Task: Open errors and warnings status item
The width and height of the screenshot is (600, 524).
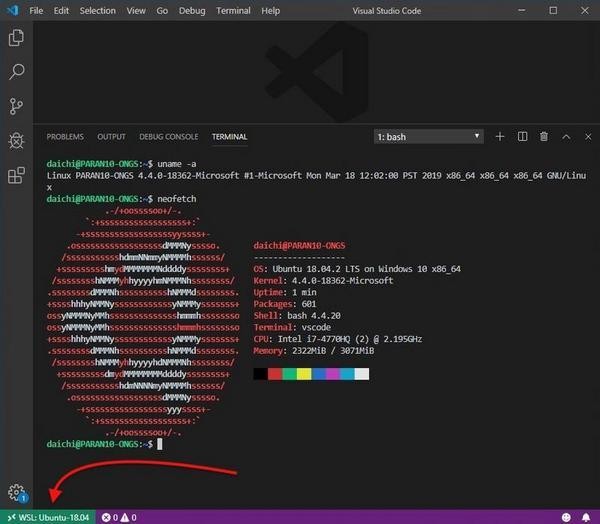Action: point(119,517)
